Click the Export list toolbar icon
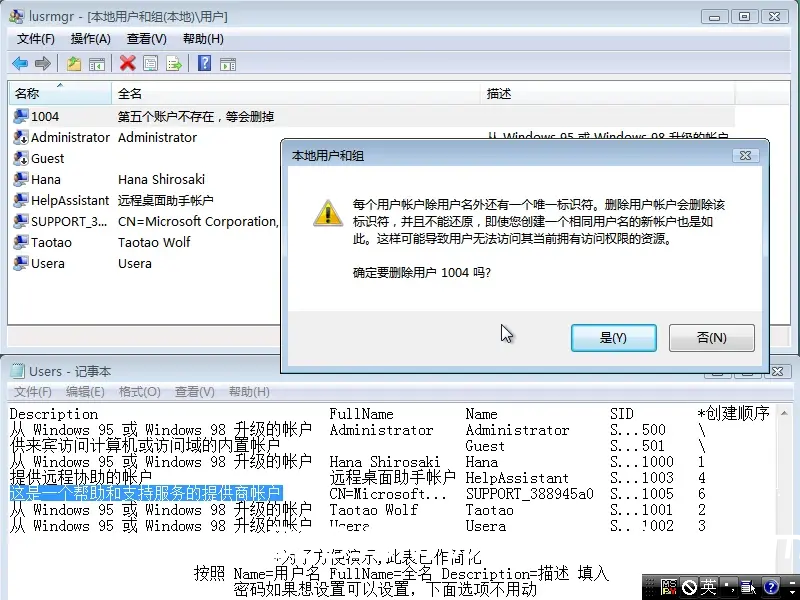 pos(174,64)
